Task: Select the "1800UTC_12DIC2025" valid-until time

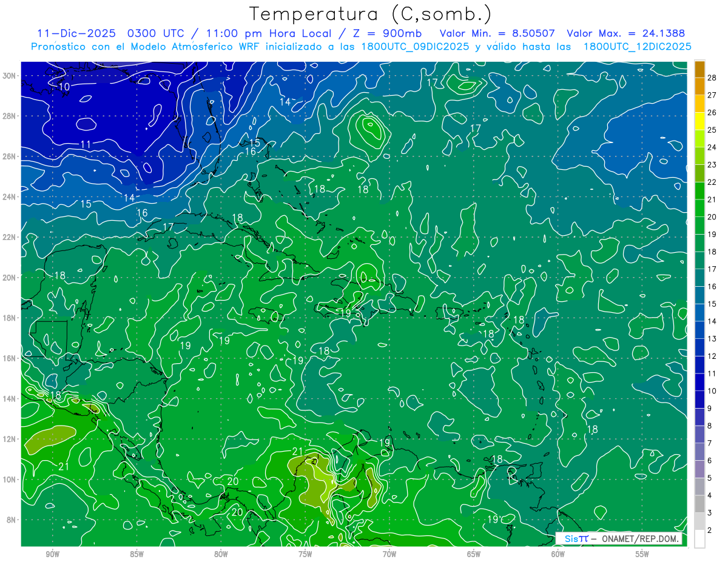Action: point(637,47)
